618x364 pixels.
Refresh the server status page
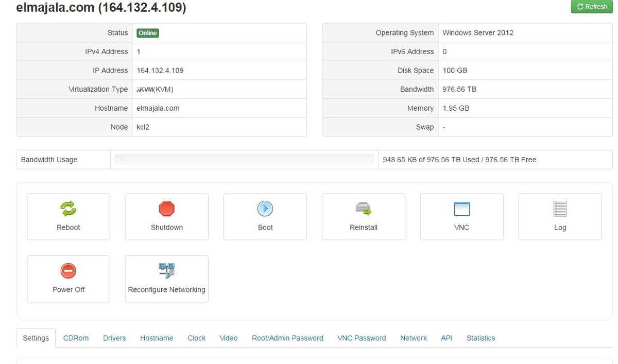pyautogui.click(x=592, y=7)
